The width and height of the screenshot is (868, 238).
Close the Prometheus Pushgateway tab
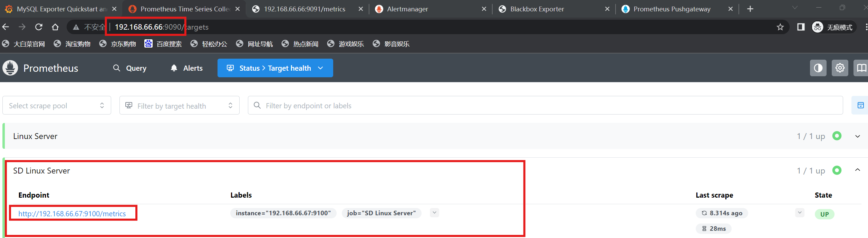pyautogui.click(x=731, y=9)
